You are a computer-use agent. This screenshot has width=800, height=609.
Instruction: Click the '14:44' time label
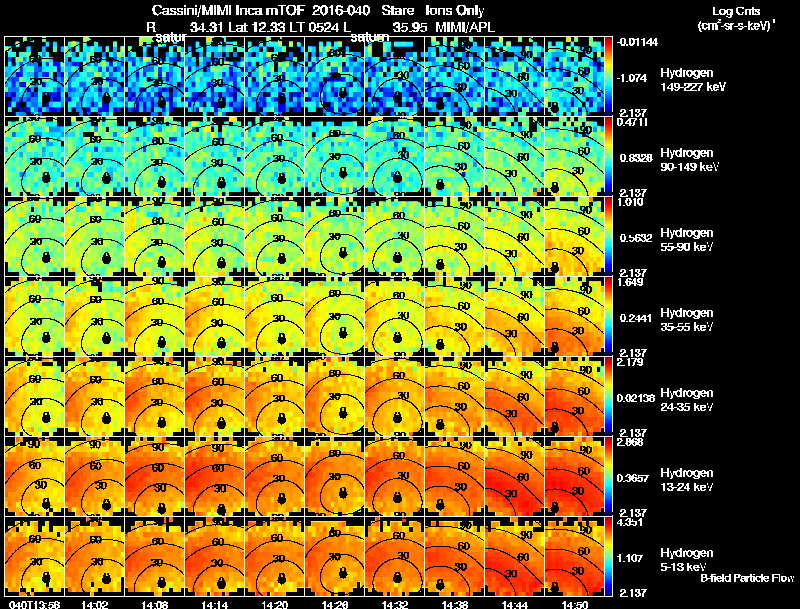coord(515,605)
